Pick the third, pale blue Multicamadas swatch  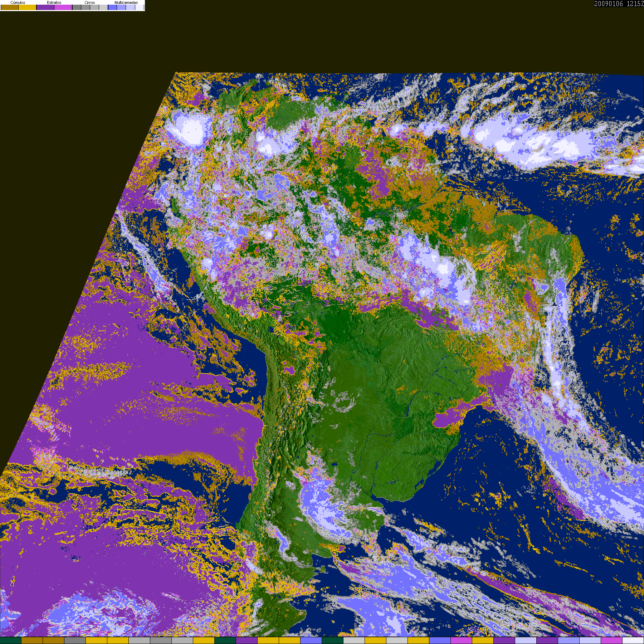[x=130, y=8]
